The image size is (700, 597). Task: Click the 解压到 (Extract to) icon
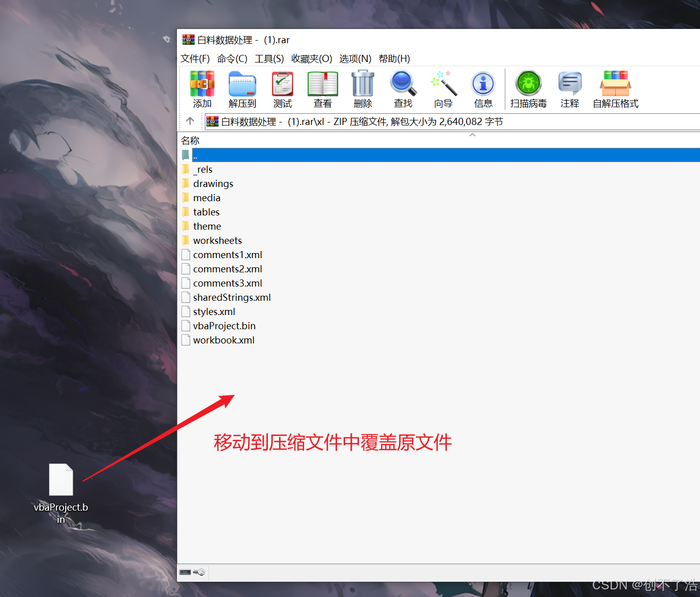tap(242, 84)
